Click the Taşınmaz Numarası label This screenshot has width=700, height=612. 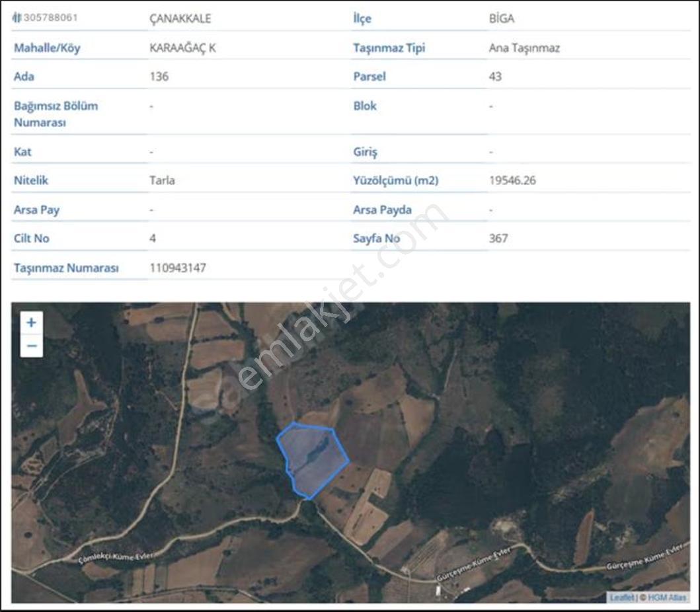coord(66,268)
